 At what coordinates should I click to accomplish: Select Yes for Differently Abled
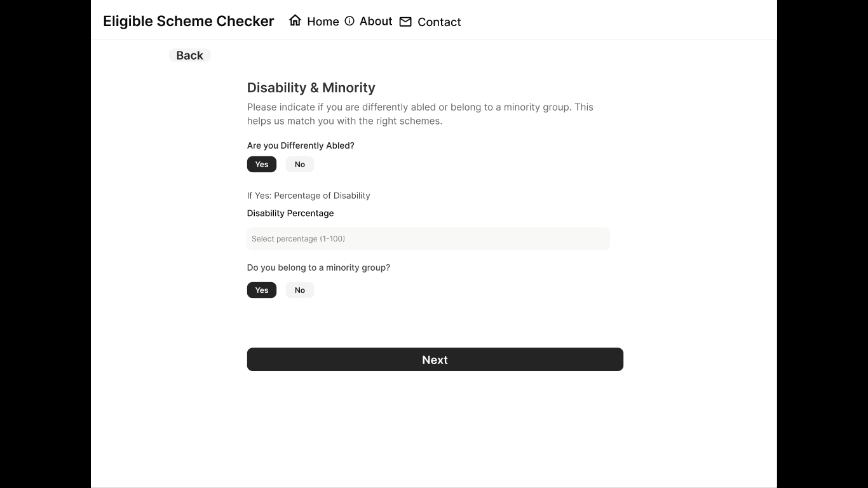tap(262, 165)
